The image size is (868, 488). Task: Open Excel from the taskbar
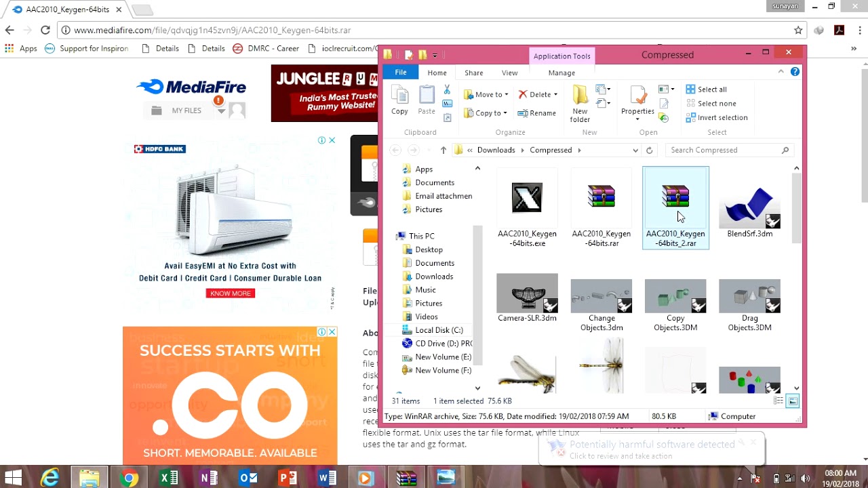(x=169, y=479)
